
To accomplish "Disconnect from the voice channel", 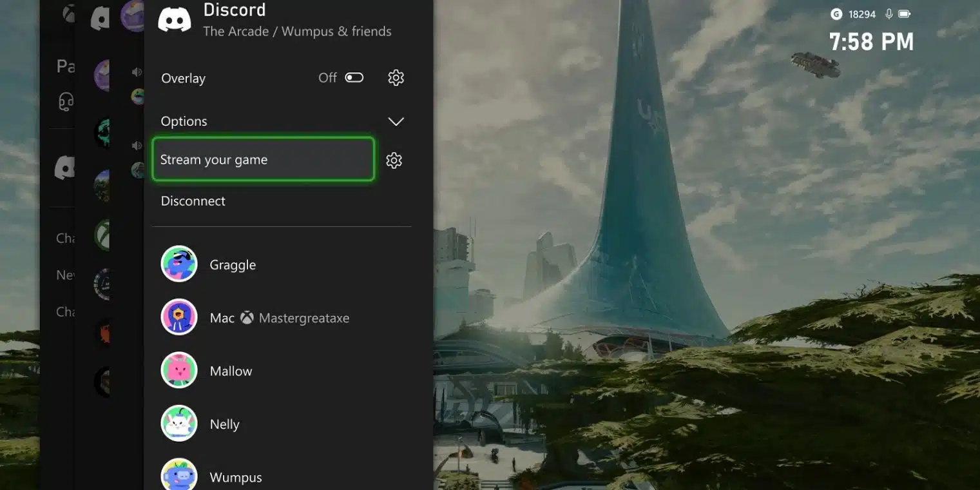I will pyautogui.click(x=193, y=201).
